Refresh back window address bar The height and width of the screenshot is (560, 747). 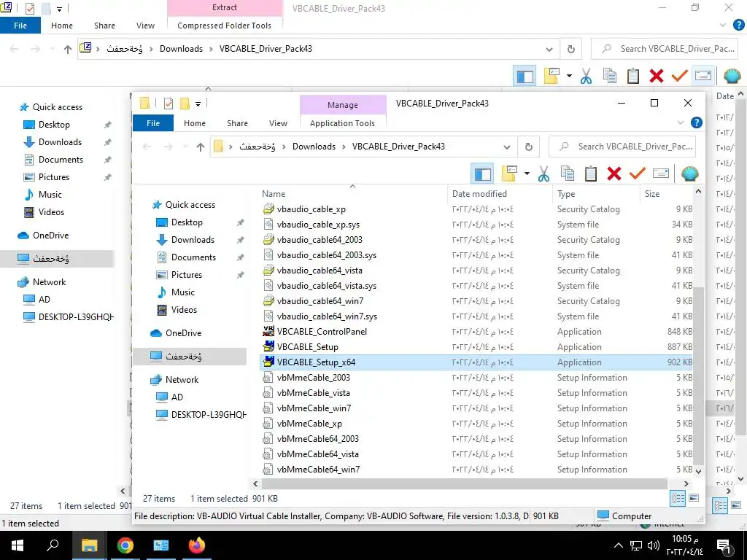(x=570, y=49)
